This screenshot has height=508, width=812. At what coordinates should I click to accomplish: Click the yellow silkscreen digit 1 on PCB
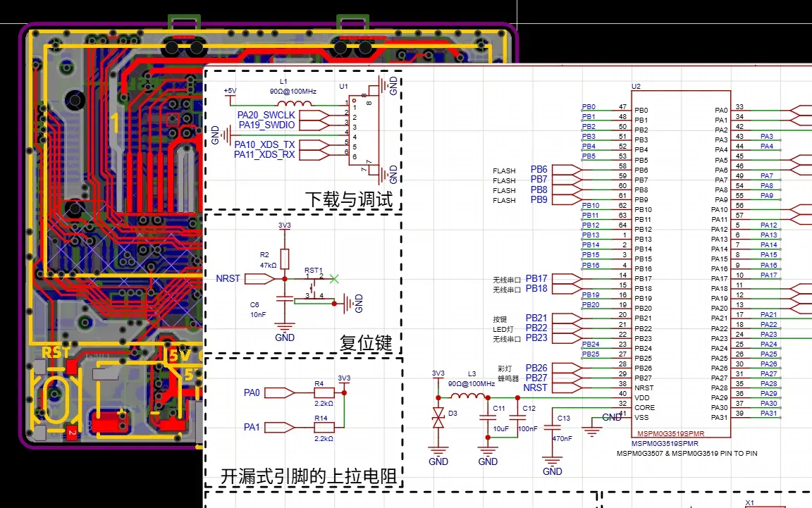coord(114,123)
